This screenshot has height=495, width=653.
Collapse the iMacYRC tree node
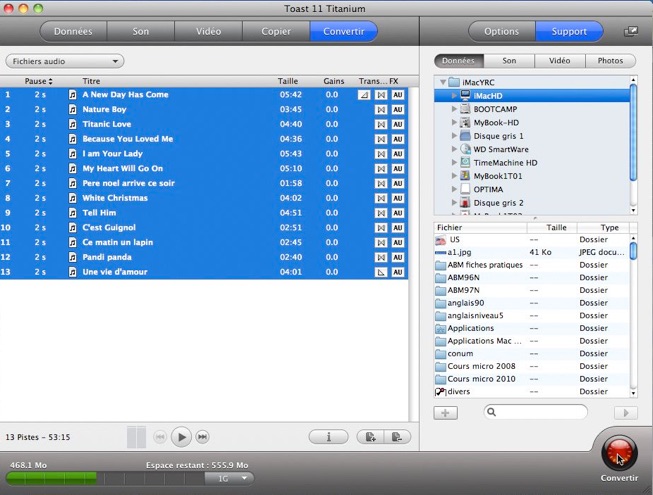pyautogui.click(x=443, y=82)
